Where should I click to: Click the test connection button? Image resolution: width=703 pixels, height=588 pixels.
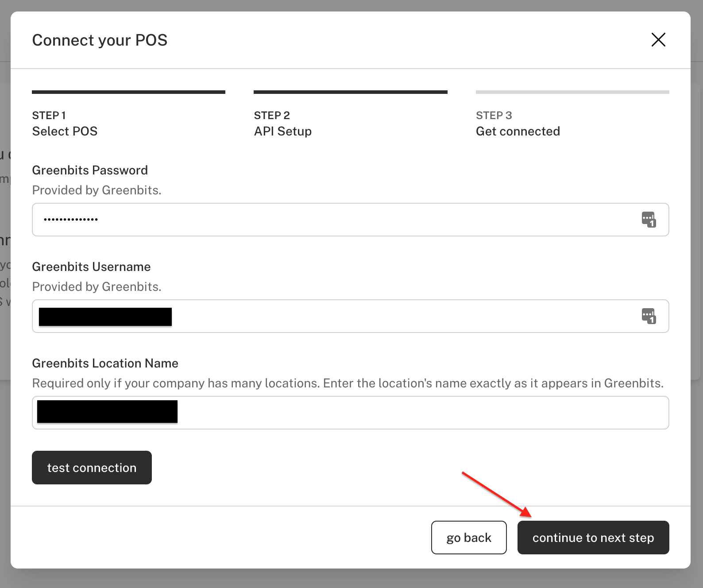click(x=92, y=468)
